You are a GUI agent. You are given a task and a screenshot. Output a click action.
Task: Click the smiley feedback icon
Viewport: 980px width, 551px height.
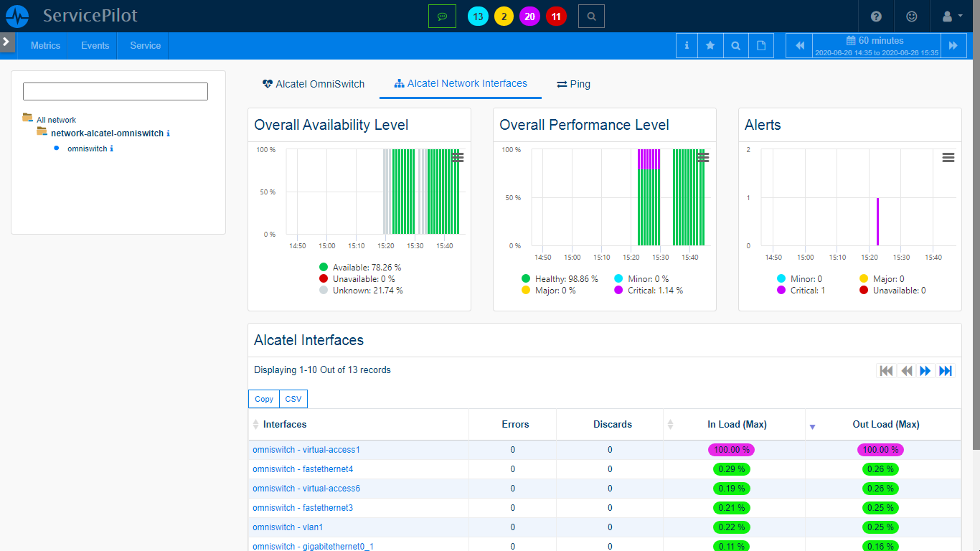point(912,16)
